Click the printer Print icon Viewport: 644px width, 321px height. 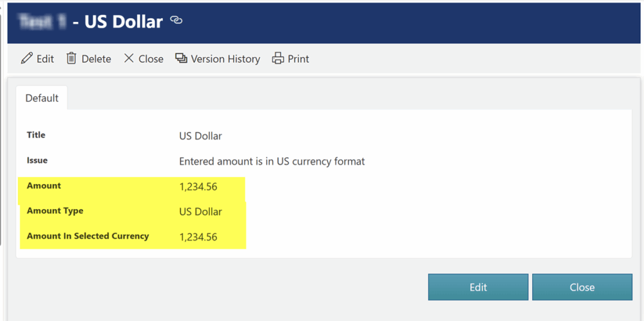(x=278, y=58)
